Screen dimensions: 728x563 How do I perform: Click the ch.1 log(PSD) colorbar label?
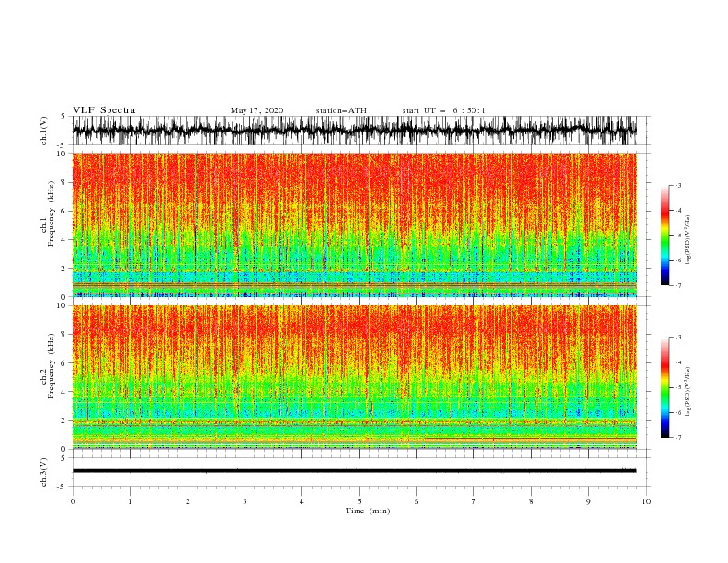click(688, 240)
